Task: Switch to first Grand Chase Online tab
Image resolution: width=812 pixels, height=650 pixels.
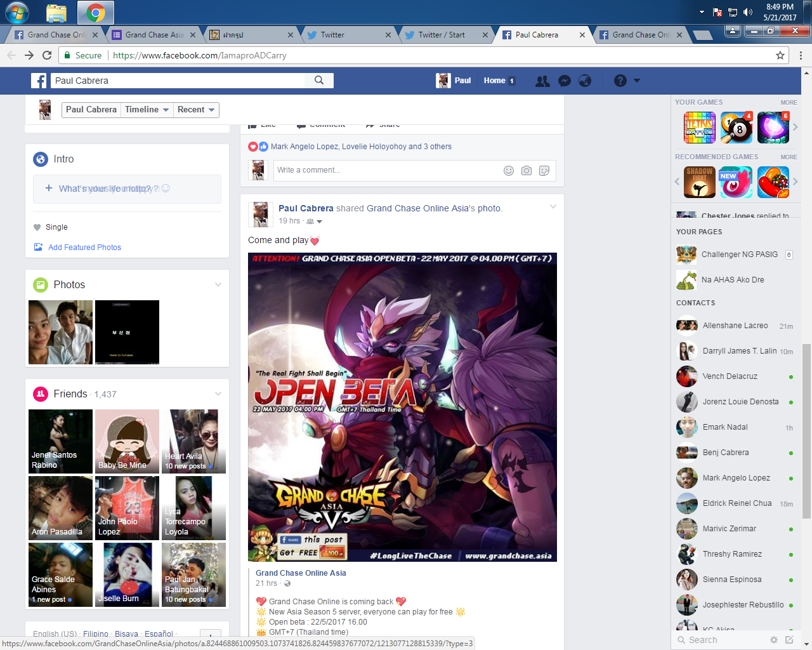Action: [56, 35]
